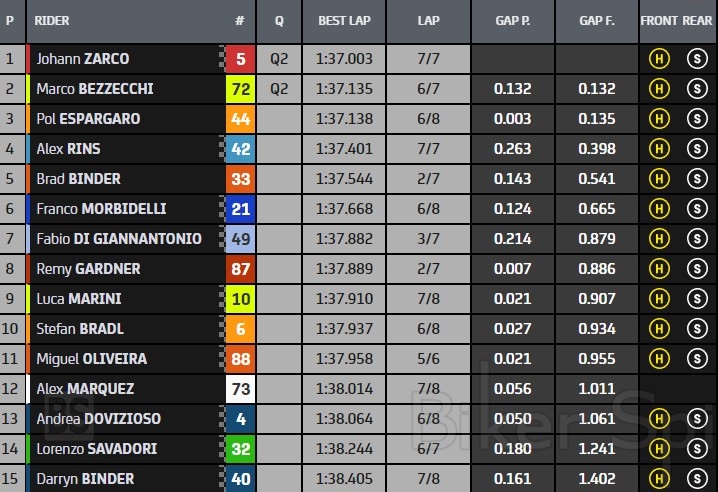Open rider Johann ZARCO's name
This screenshot has width=718, height=492.
point(83,59)
